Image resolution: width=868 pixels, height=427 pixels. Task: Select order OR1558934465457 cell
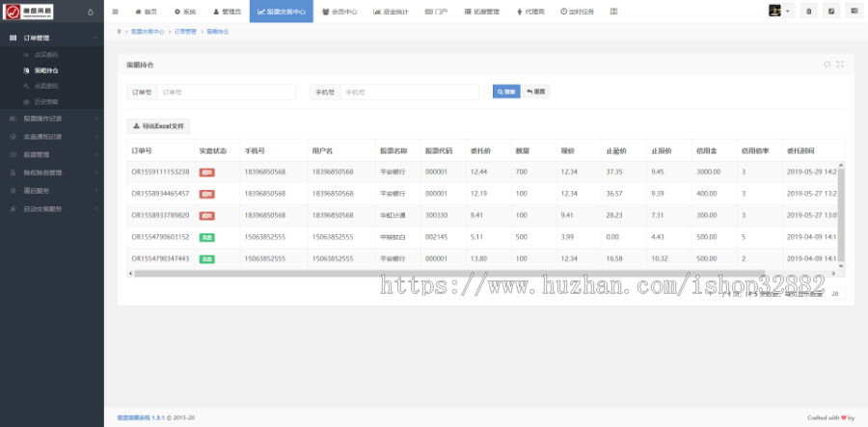160,194
